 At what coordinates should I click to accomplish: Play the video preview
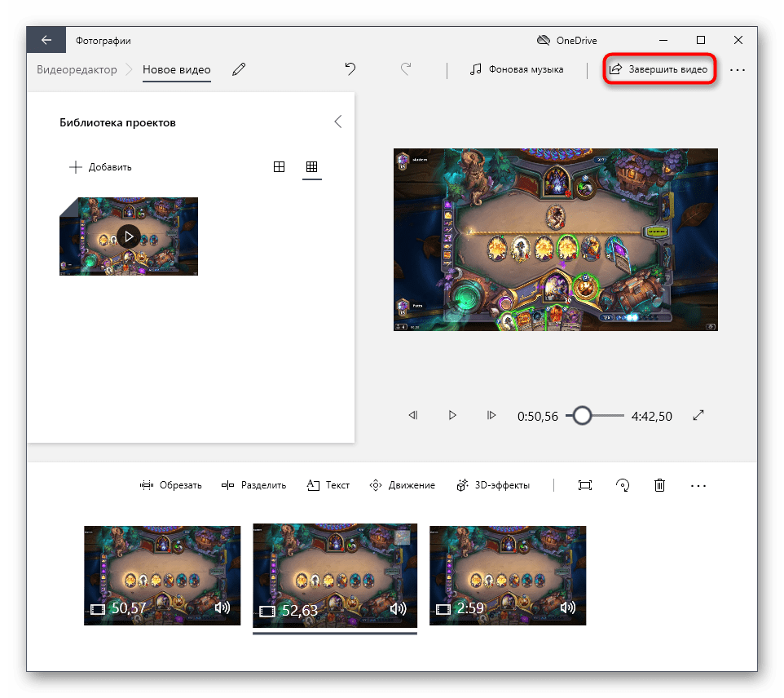(452, 415)
